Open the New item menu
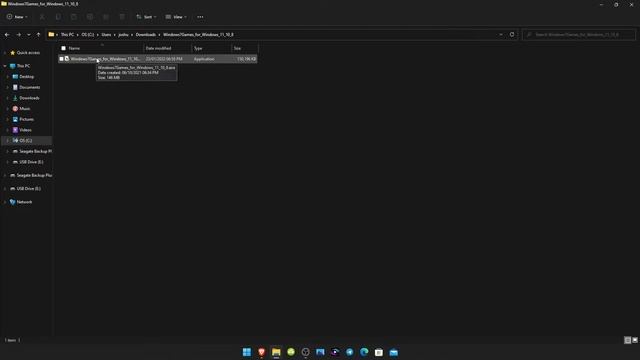Image resolution: width=640 pixels, height=360 pixels. pos(17,17)
